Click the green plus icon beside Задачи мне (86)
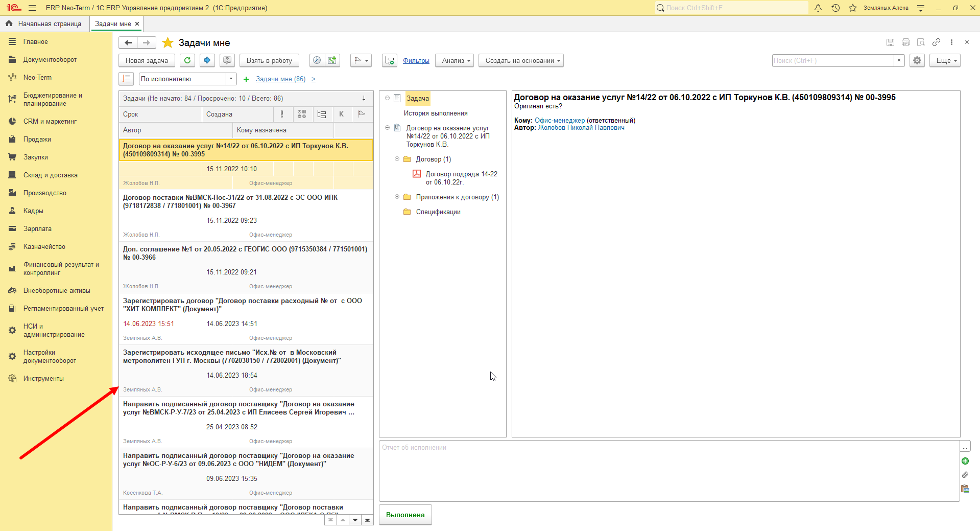980x531 pixels. tap(246, 79)
